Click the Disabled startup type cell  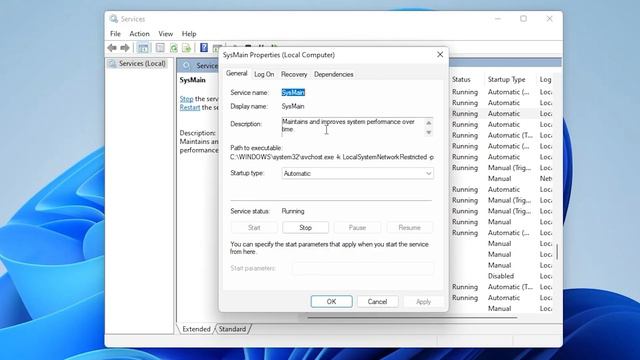click(501, 276)
